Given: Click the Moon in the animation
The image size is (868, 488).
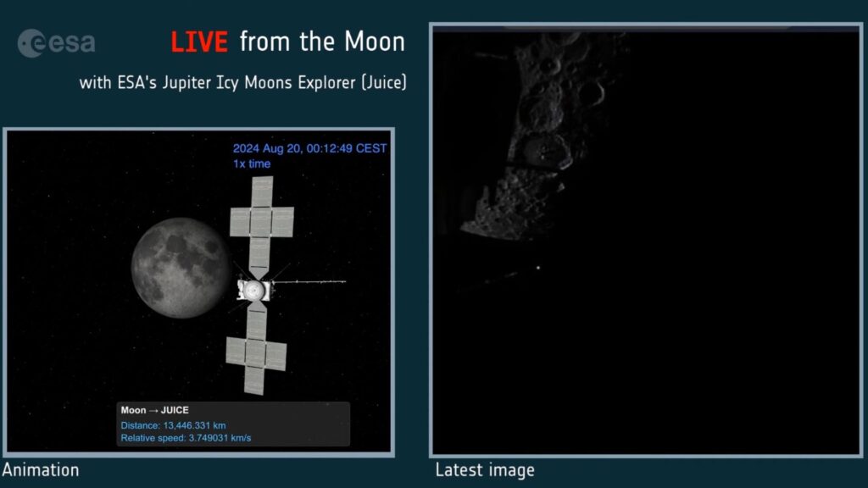Looking at the screenshot, I should (181, 268).
